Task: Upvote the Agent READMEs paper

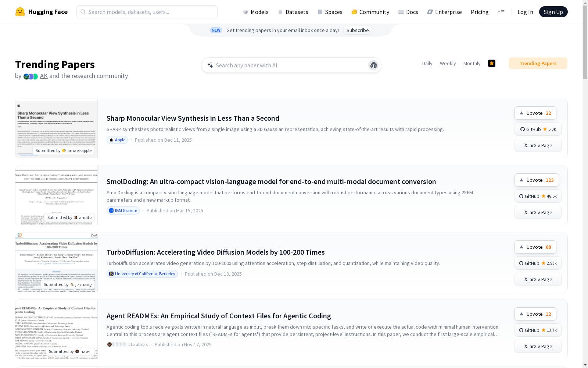Action: click(x=535, y=314)
